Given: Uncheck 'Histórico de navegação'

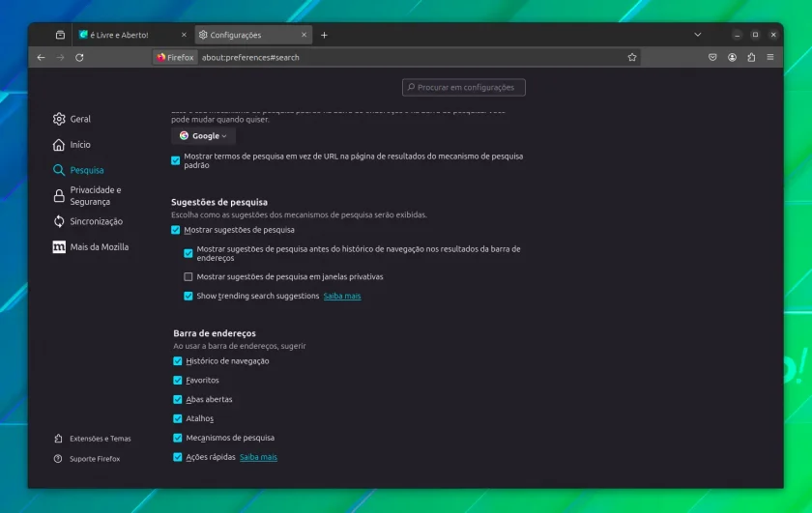Looking at the screenshot, I should pos(178,360).
